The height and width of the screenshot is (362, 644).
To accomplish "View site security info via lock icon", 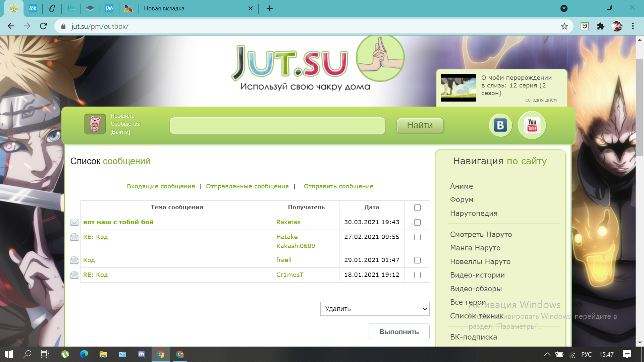I will [x=63, y=26].
